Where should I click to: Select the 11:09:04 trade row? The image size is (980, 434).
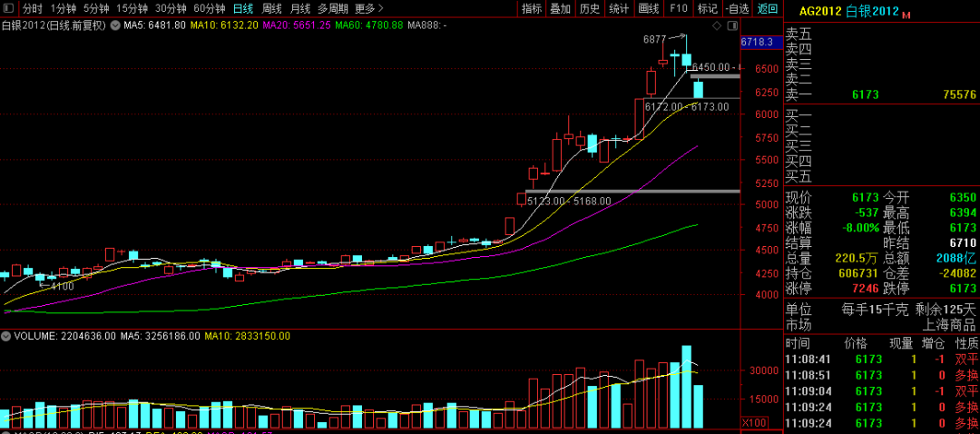click(x=881, y=391)
